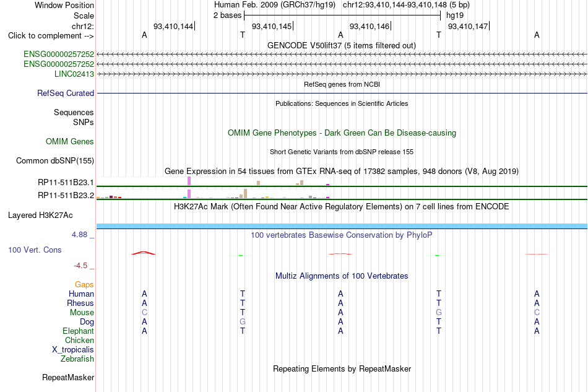Open '100 vertebrates Basewise Conservation by PhyloP' title
Screen dimensions: 588x392
pos(342,235)
